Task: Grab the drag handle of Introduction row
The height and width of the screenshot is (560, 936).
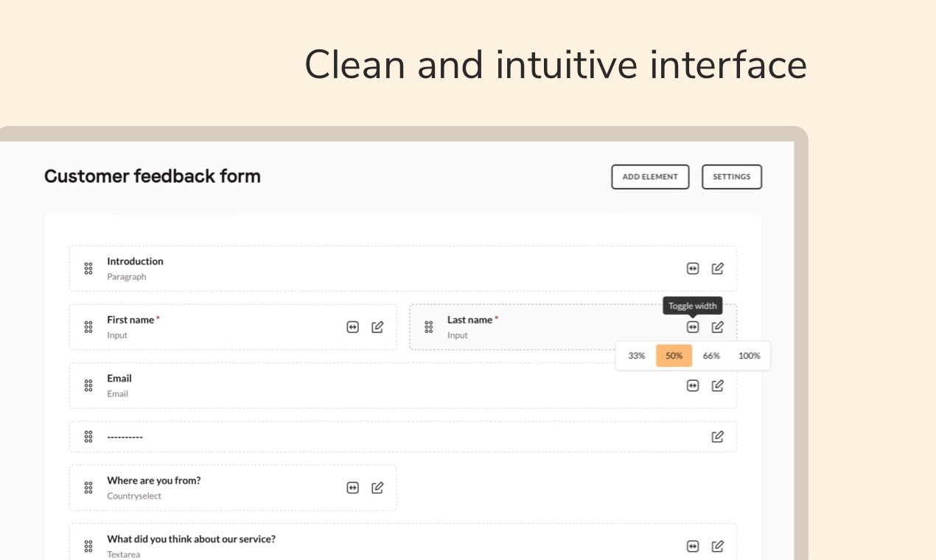Action: point(88,268)
